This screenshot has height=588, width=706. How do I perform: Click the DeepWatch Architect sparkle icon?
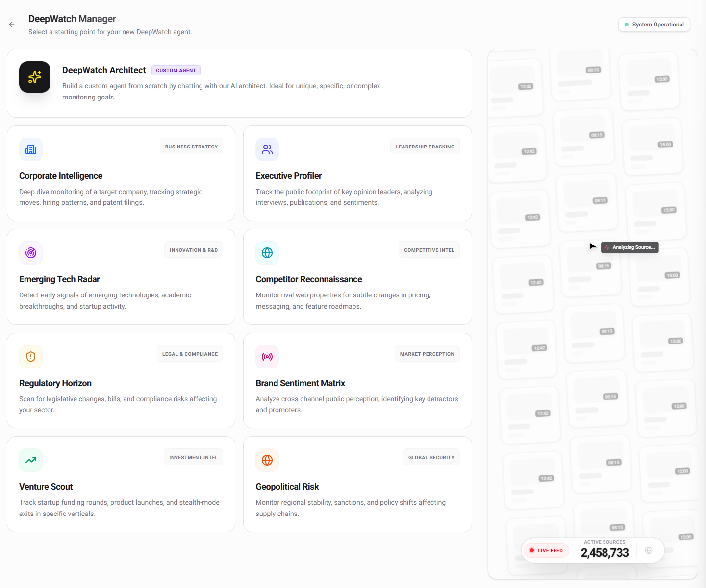(x=35, y=77)
